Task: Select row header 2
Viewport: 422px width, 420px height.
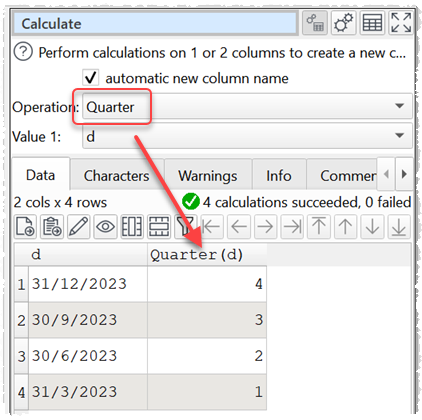Action: 21,320
